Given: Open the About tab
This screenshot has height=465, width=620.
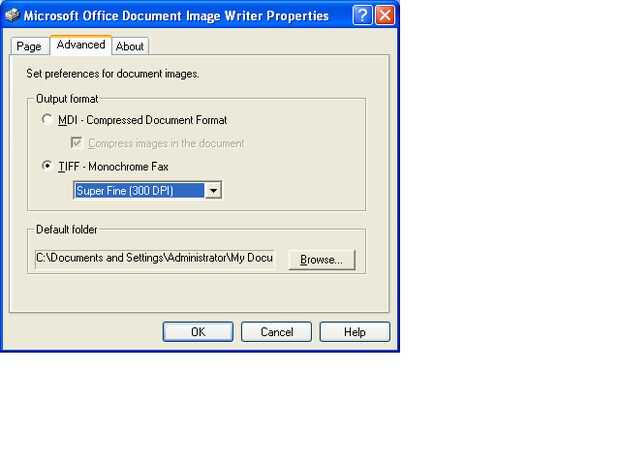Looking at the screenshot, I should pos(130,47).
